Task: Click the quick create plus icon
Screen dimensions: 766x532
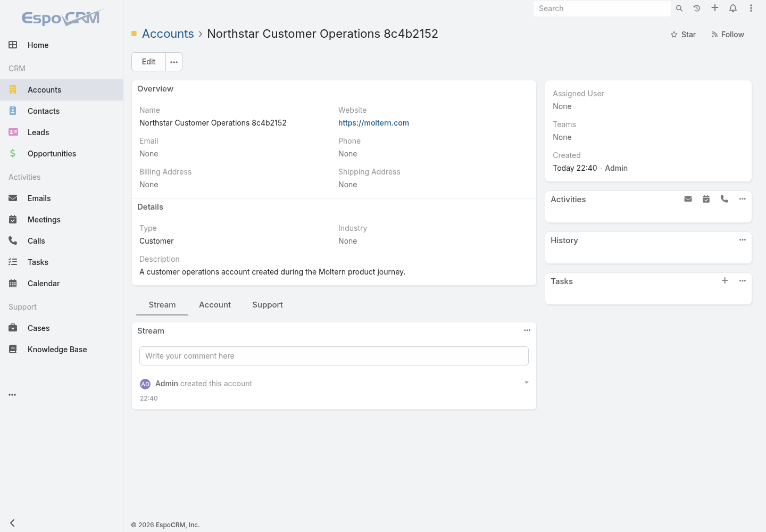Action: [x=715, y=8]
